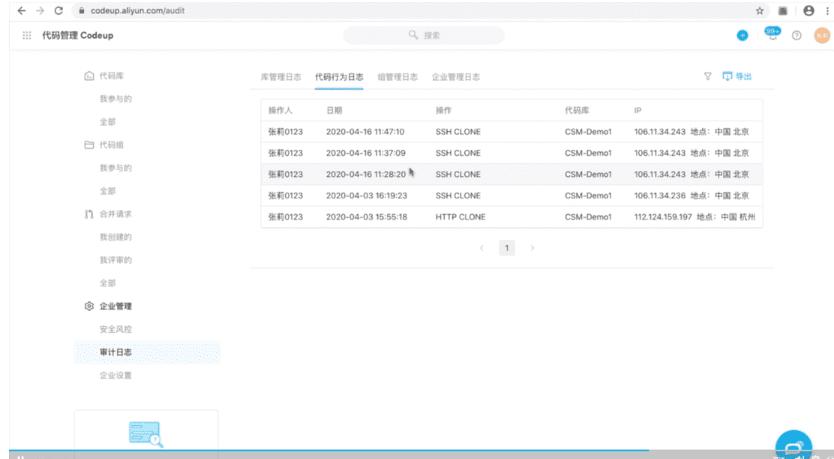Bookmark page with the star icon

pyautogui.click(x=760, y=11)
